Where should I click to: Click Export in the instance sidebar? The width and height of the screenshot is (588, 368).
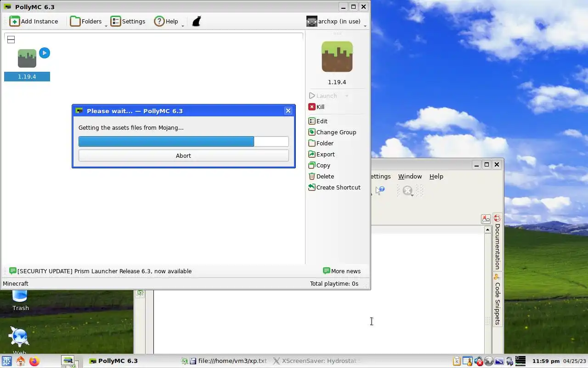322,154
